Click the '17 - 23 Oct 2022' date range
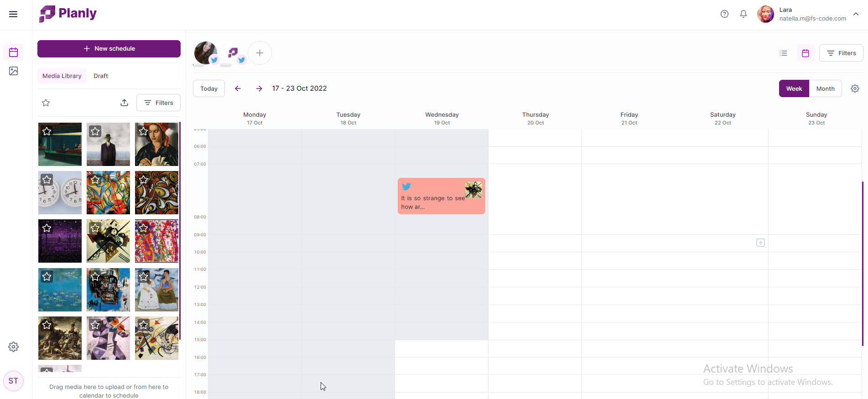Viewport: 868px width, 399px height. (x=300, y=88)
